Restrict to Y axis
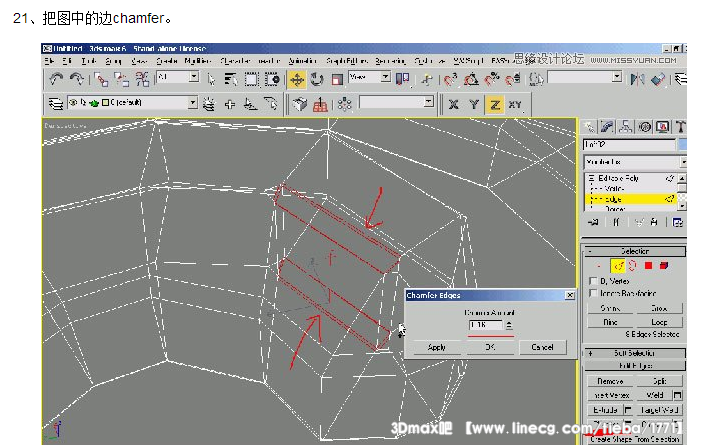The height and width of the screenshot is (445, 712). (x=474, y=104)
